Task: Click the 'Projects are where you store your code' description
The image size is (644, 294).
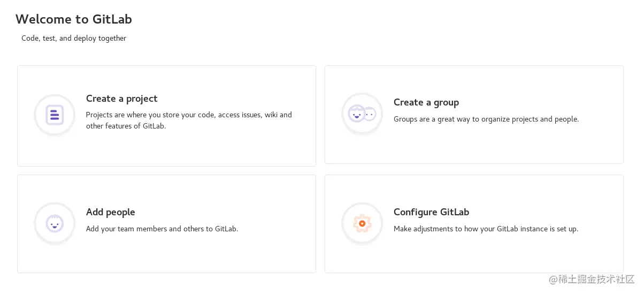Action: click(189, 120)
